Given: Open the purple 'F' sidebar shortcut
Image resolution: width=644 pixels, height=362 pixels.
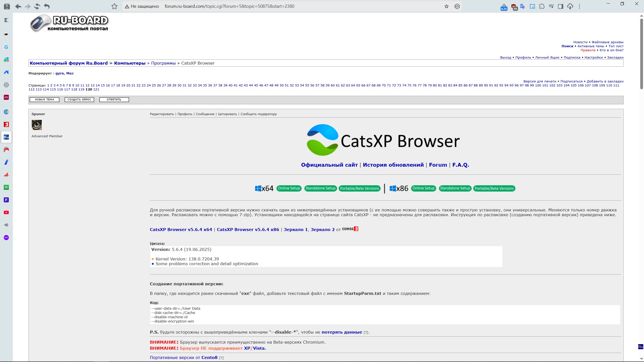Looking at the screenshot, I should point(6,200).
